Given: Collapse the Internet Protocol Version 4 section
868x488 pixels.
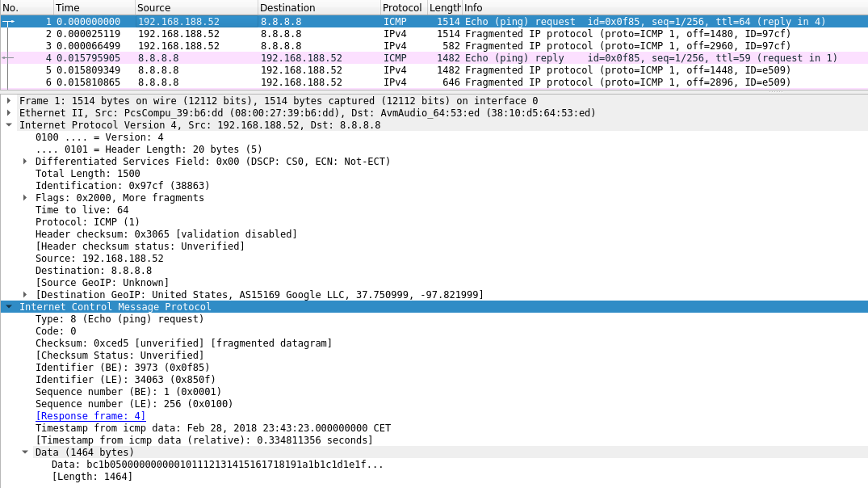Looking at the screenshot, I should pyautogui.click(x=9, y=125).
